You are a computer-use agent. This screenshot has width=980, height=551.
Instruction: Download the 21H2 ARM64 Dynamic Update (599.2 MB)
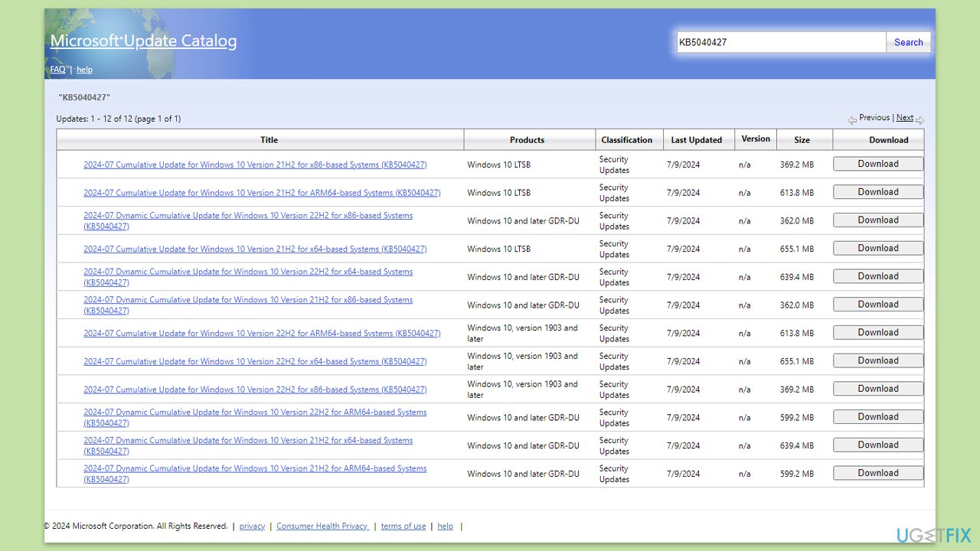coord(878,472)
